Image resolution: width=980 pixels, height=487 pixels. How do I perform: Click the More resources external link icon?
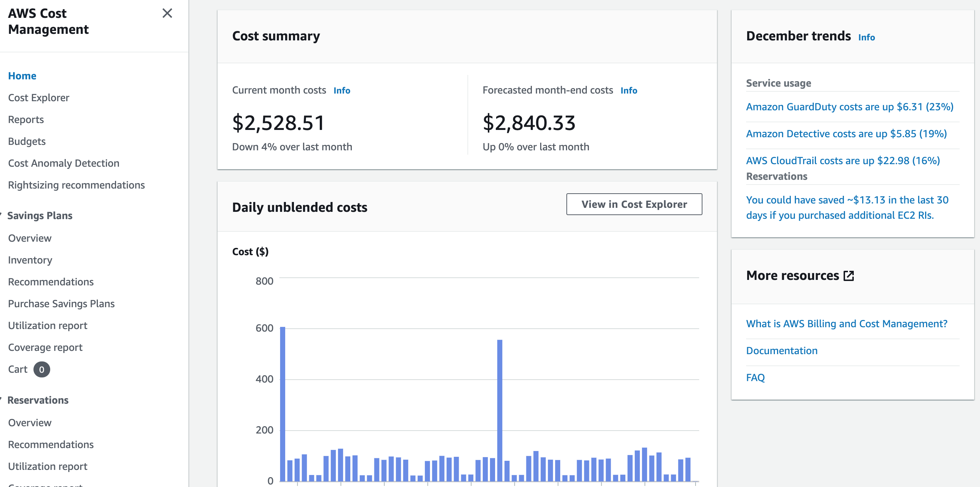[x=848, y=276]
